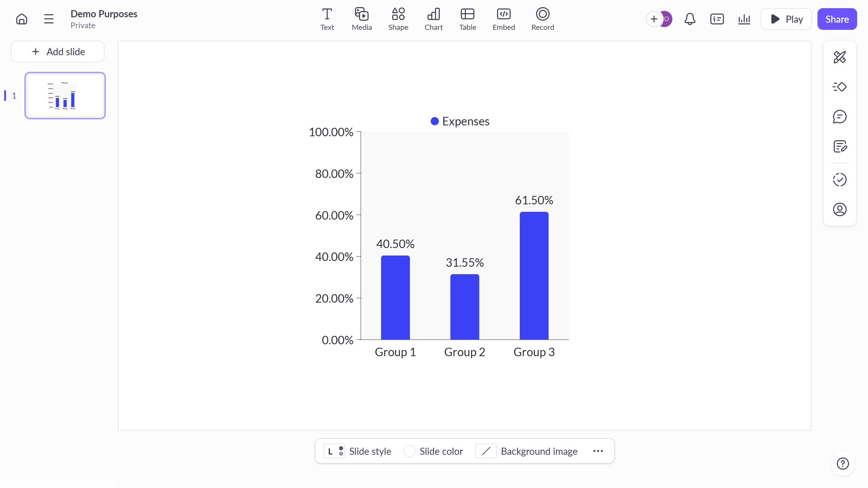The height and width of the screenshot is (488, 868).
Task: Select slide 1 thumbnail
Action: click(x=65, y=96)
